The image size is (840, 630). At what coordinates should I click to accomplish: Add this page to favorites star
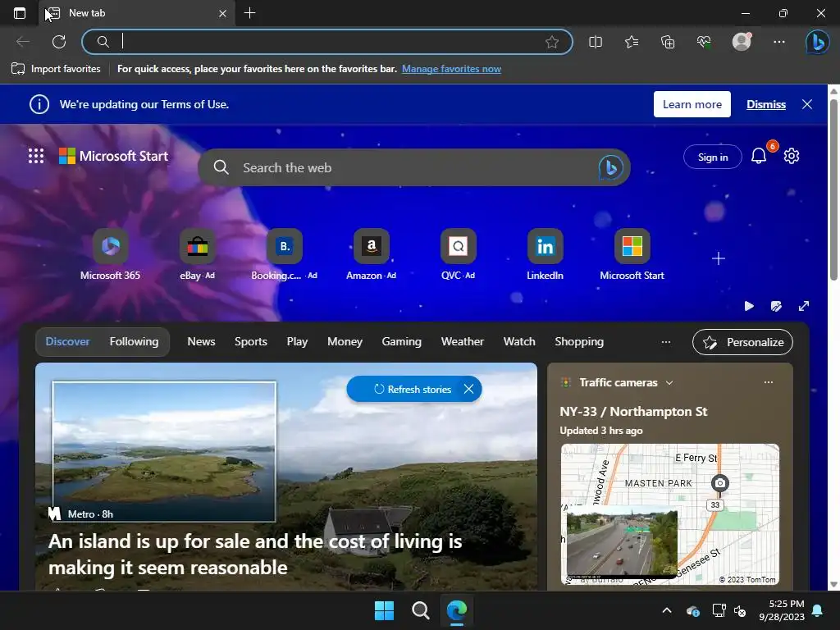pos(552,42)
